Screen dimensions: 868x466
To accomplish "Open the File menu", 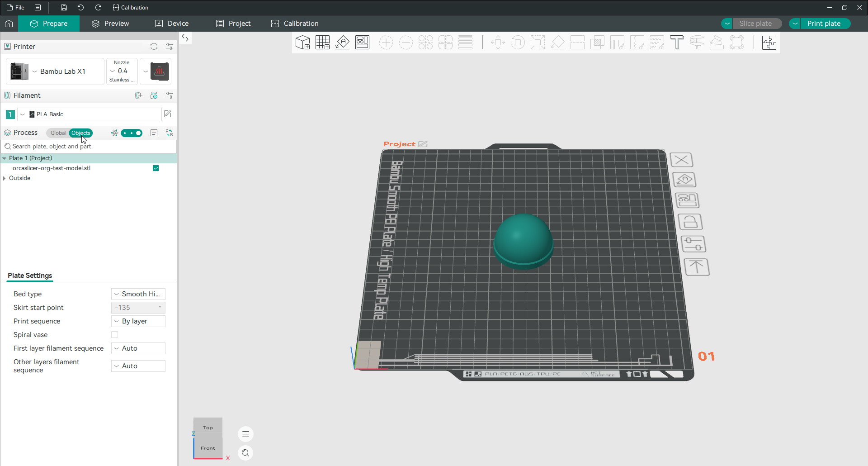I will (x=16, y=8).
